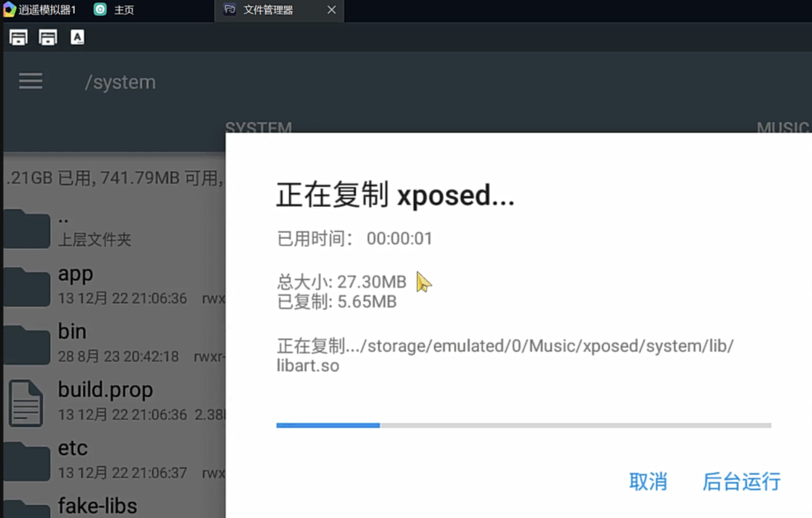Open the build.prop file
The width and height of the screenshot is (812, 518).
(114, 402)
